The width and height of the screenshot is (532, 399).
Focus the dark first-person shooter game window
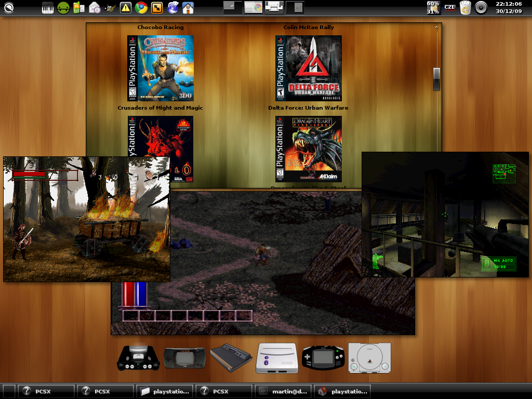click(x=445, y=215)
